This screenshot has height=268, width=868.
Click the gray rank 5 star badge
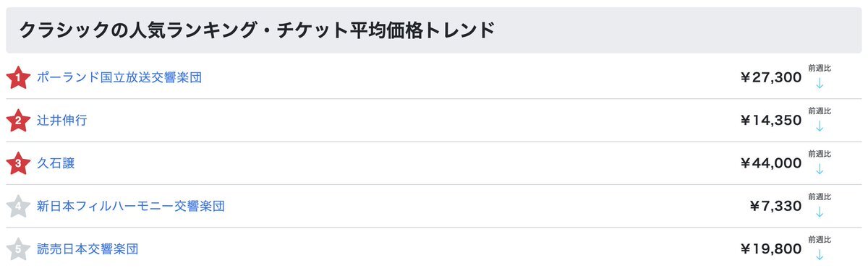point(17,249)
